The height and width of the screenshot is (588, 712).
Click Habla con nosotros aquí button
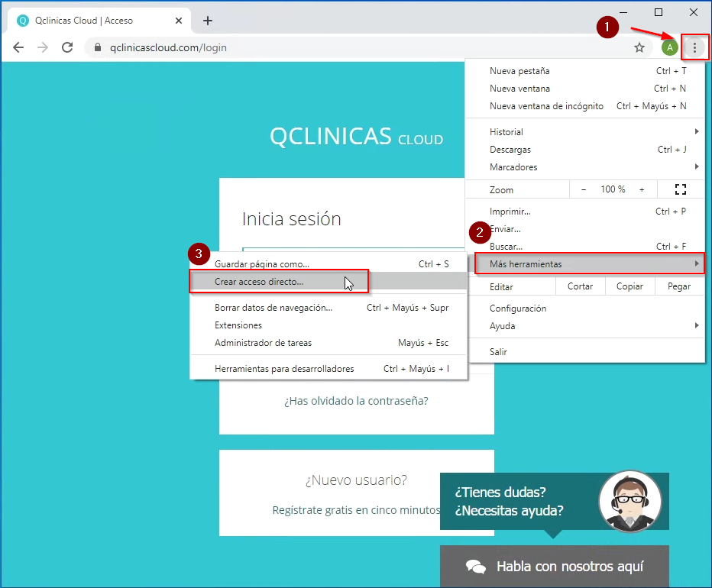pos(555,567)
